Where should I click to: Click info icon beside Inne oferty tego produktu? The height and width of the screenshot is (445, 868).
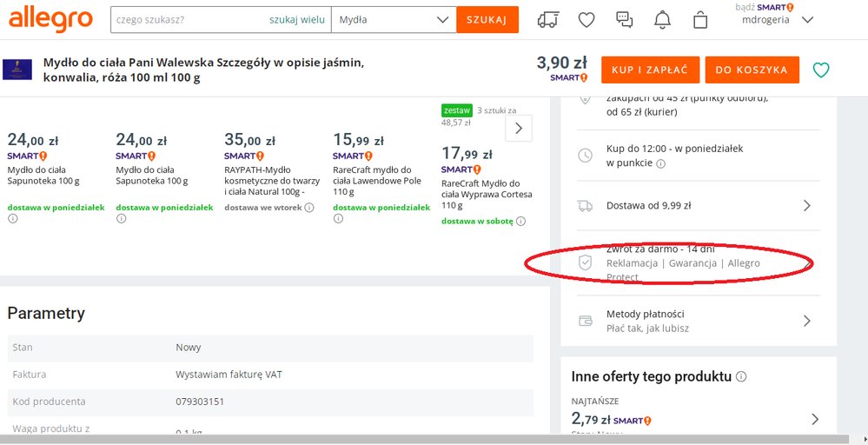pyautogui.click(x=741, y=377)
